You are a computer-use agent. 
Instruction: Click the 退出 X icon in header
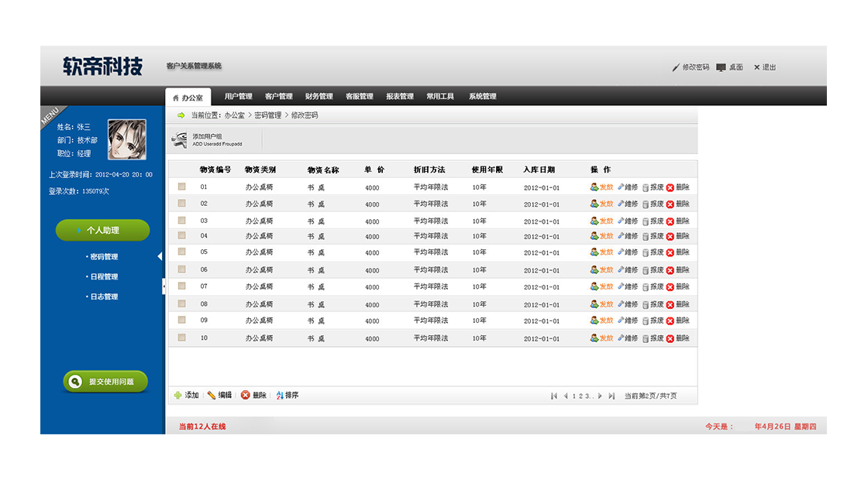point(756,67)
